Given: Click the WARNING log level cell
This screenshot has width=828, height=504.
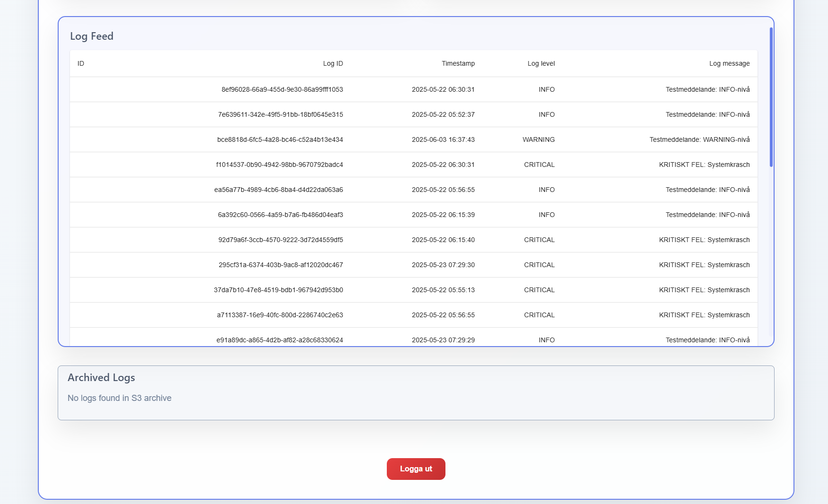Looking at the screenshot, I should tap(538, 139).
